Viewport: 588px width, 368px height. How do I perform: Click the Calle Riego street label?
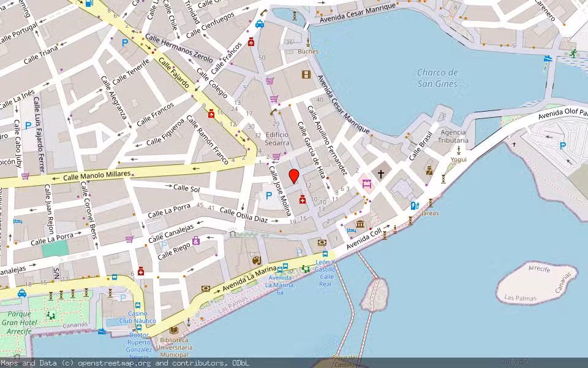point(174,251)
